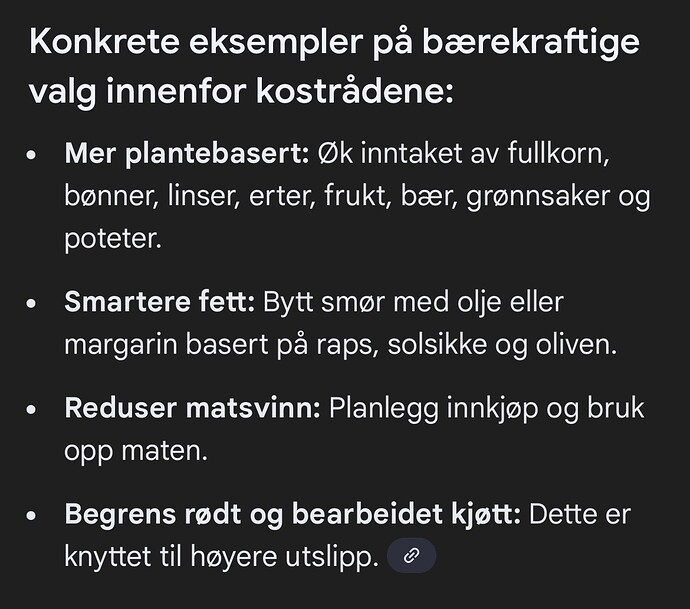
Task: Click the bold label 'Mer plantebasert:'
Action: pyautogui.click(x=187, y=154)
